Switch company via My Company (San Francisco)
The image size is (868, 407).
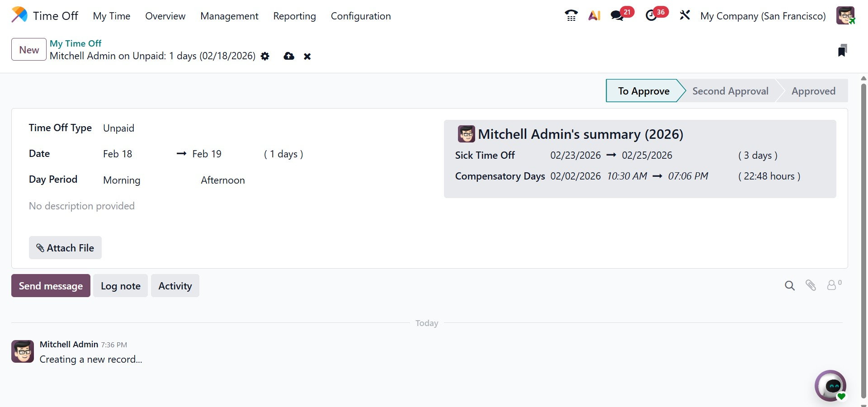763,16
